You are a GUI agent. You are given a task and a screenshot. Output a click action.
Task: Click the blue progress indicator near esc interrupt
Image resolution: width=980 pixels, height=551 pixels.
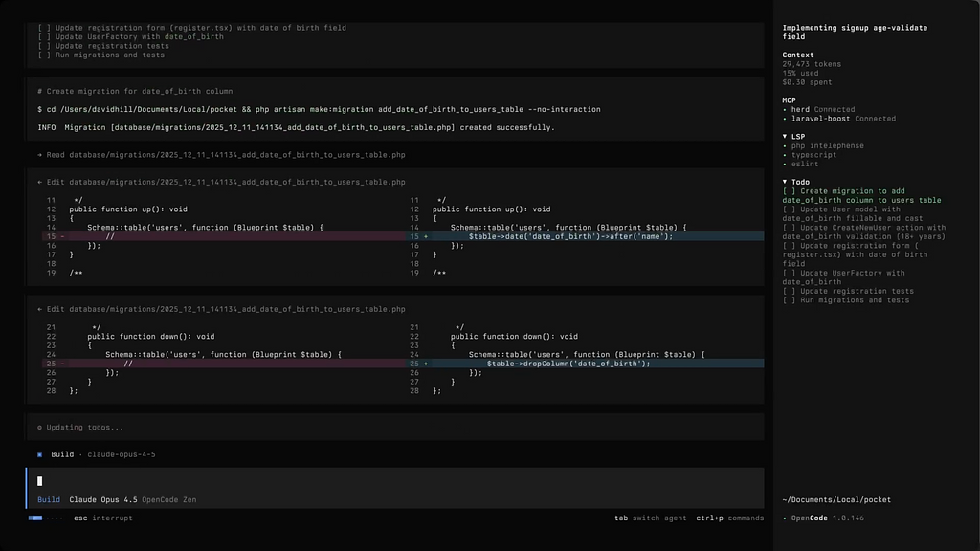35,518
